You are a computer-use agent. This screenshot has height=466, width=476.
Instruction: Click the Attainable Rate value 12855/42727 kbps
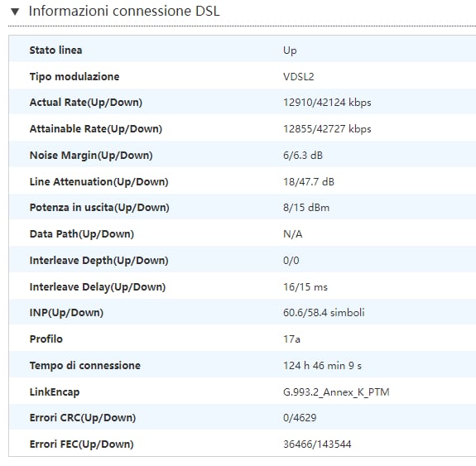pyautogui.click(x=327, y=129)
